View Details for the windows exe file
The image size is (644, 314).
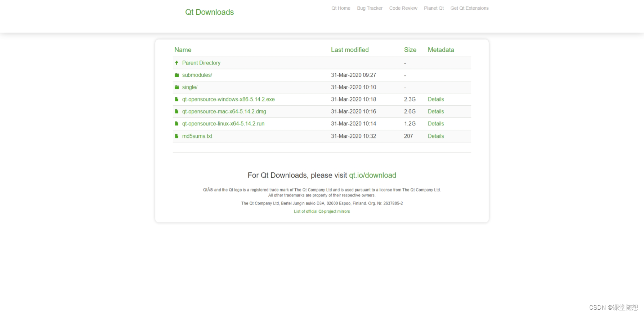tap(436, 99)
